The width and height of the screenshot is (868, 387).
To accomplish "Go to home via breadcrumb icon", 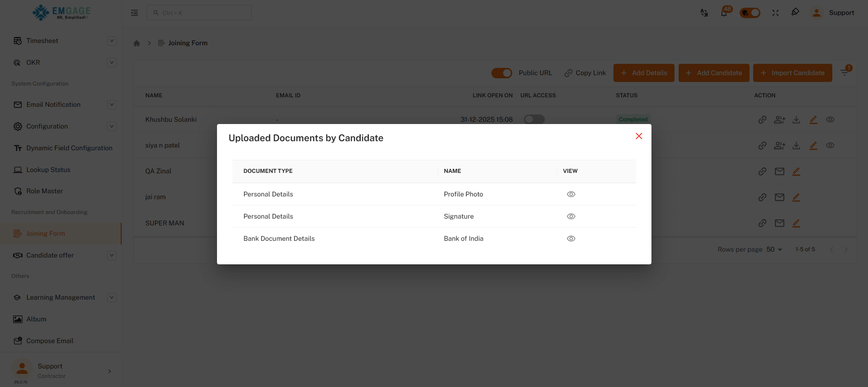I will pyautogui.click(x=137, y=43).
